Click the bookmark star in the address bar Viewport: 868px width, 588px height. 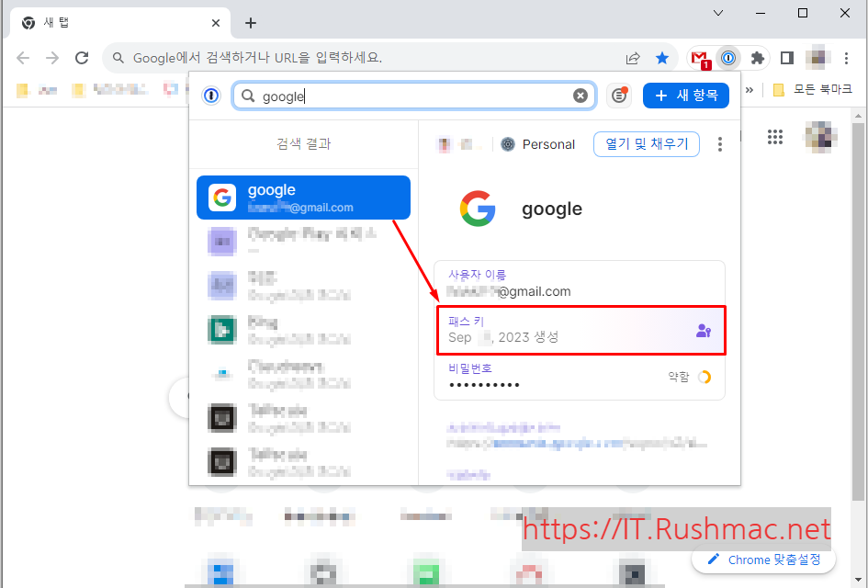[x=662, y=57]
